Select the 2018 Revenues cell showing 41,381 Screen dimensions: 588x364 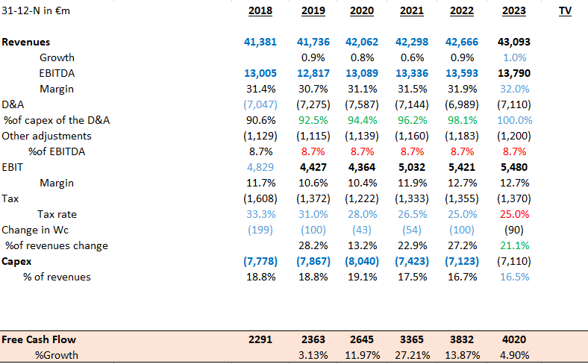click(260, 43)
